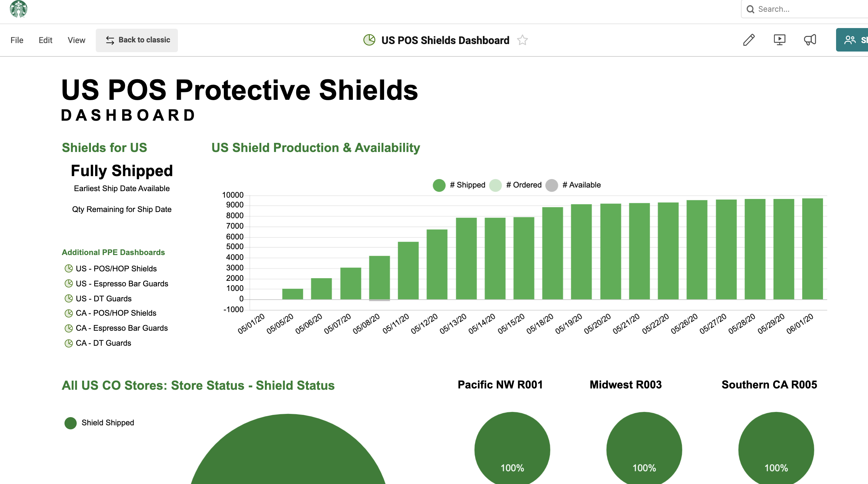
Task: Click the edit pencil icon top right
Action: click(748, 40)
